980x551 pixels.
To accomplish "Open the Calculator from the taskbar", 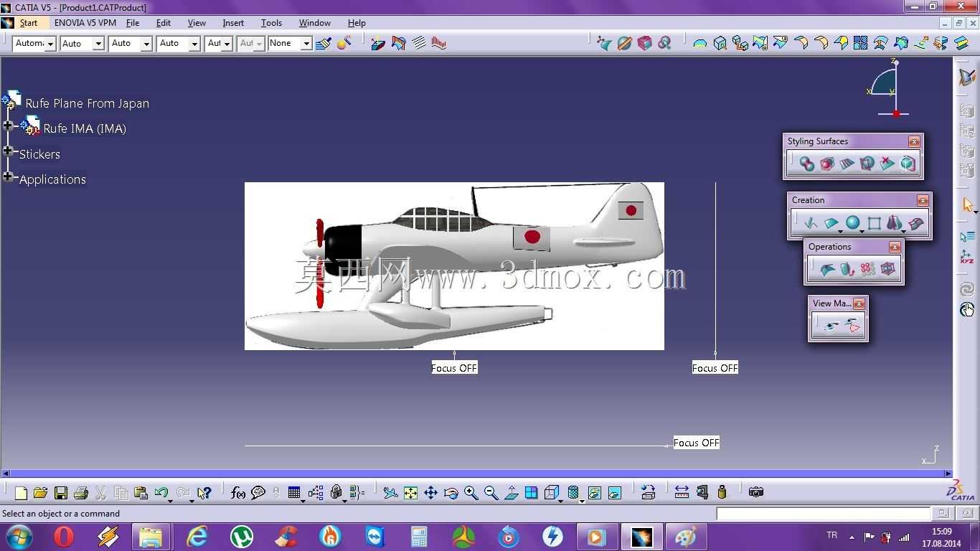I will (x=419, y=536).
